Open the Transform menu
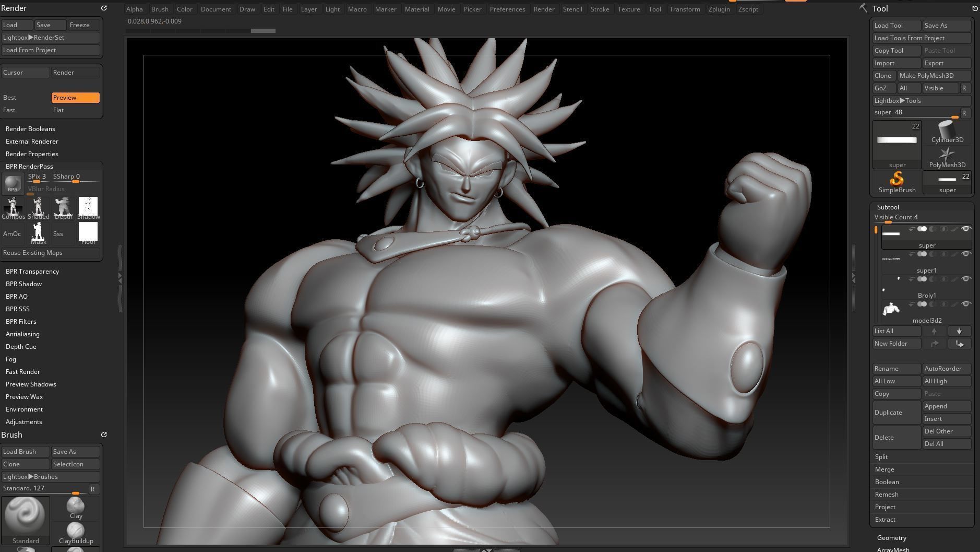Screen dimensions: 980x552 tap(685, 9)
